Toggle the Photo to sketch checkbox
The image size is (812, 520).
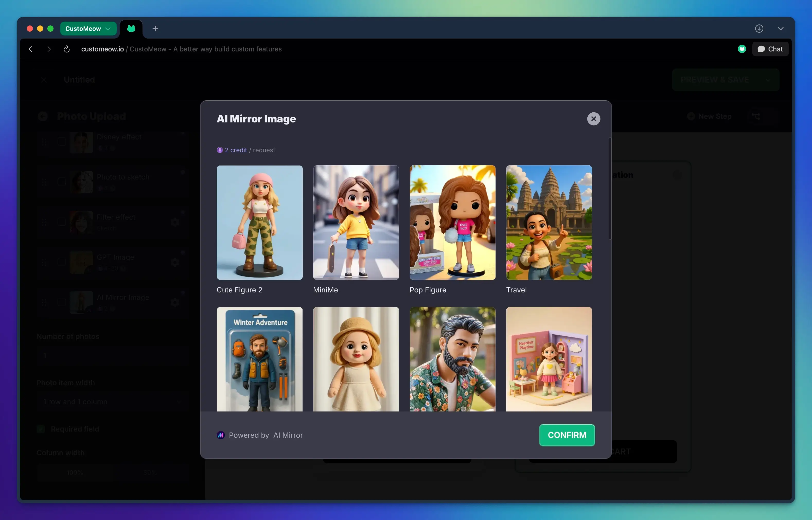[x=61, y=182]
